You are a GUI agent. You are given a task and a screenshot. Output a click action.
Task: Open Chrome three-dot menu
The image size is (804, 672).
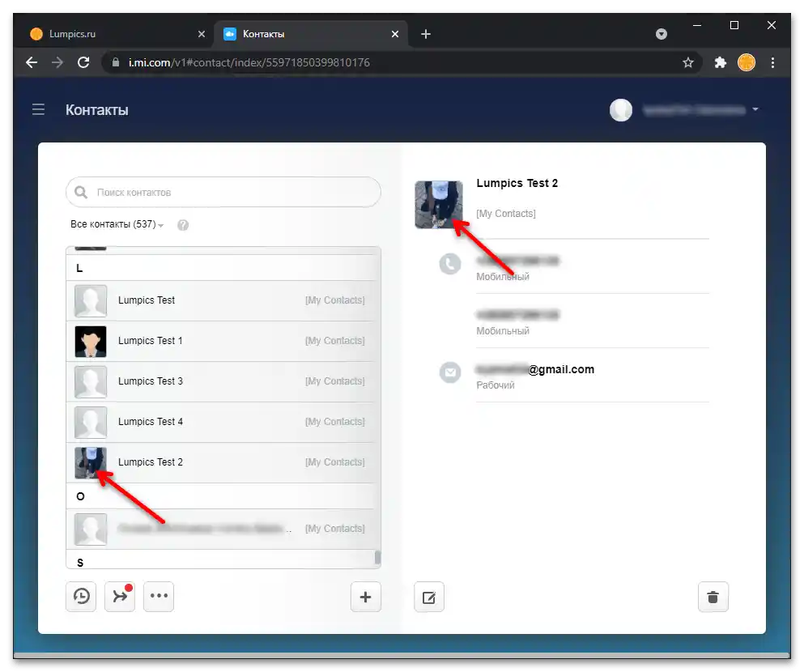(x=772, y=62)
